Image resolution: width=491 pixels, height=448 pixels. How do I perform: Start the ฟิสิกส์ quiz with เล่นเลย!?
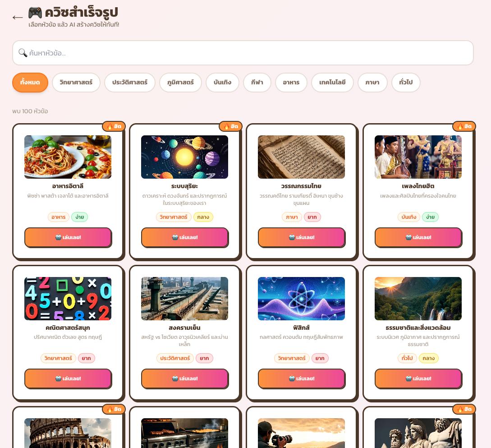click(302, 379)
